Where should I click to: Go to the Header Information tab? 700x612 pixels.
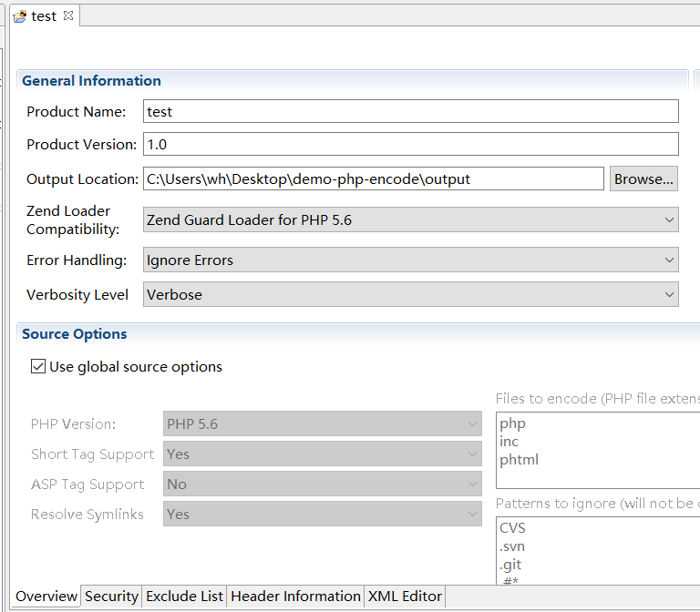click(x=295, y=597)
